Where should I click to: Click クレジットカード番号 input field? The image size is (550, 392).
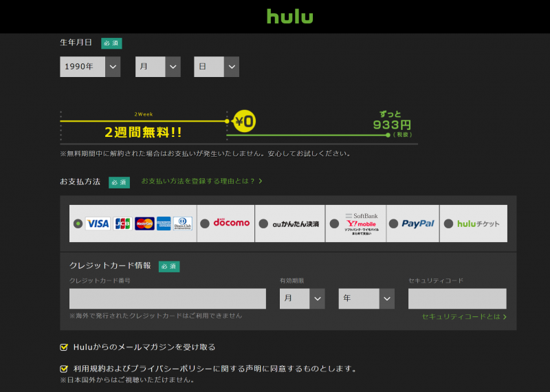tap(168, 298)
